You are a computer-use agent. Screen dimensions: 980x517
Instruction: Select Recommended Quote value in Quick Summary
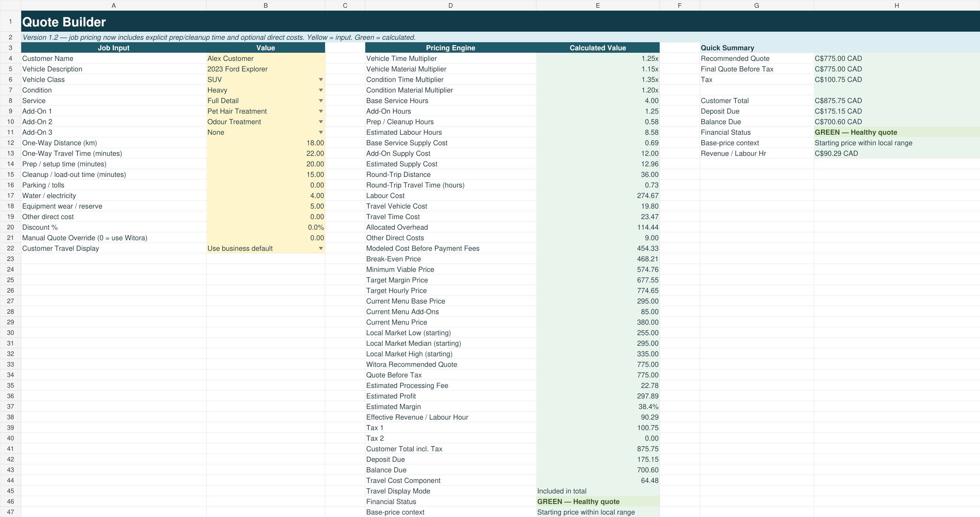pyautogui.click(x=897, y=58)
